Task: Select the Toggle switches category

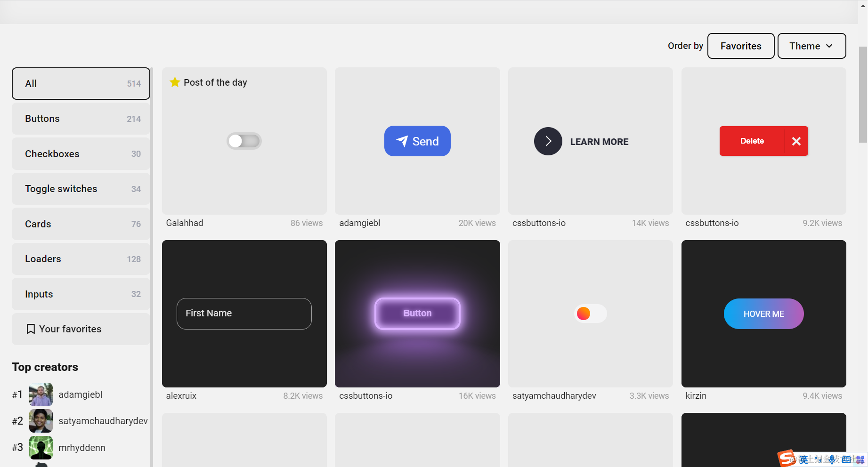Action: (81, 189)
